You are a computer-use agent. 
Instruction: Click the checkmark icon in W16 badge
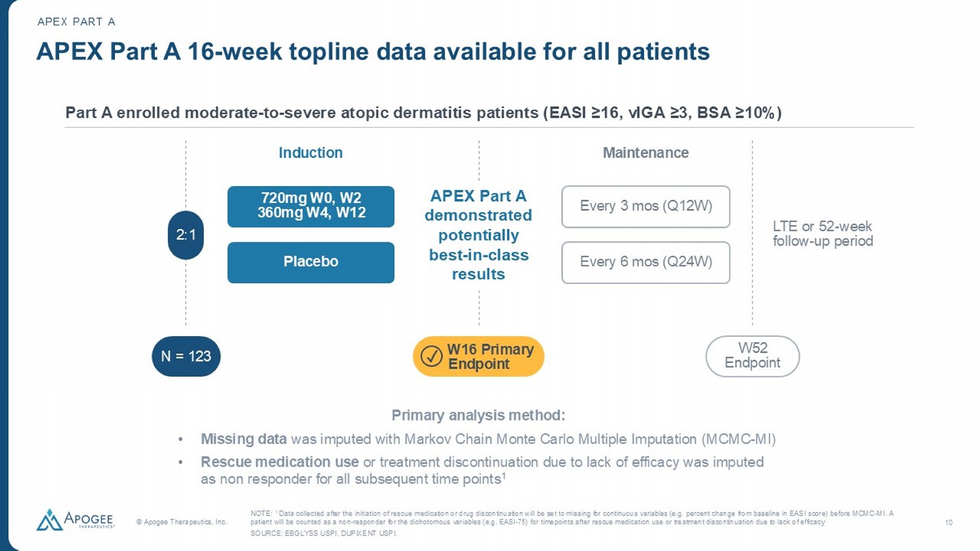point(431,356)
